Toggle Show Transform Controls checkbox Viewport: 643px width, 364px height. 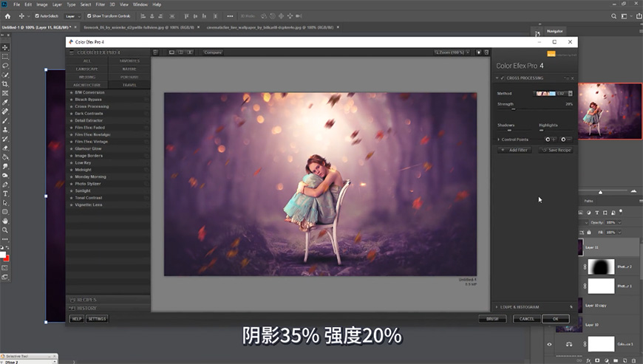(x=89, y=16)
